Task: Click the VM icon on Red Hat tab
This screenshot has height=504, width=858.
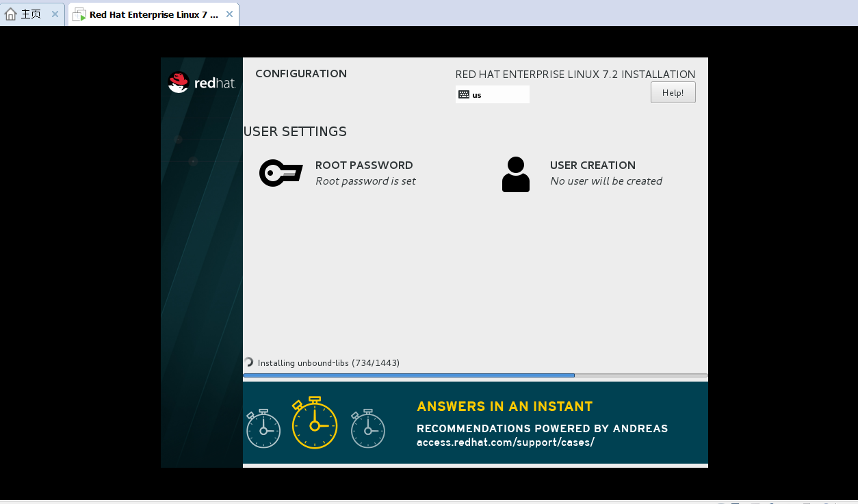Action: [79, 14]
